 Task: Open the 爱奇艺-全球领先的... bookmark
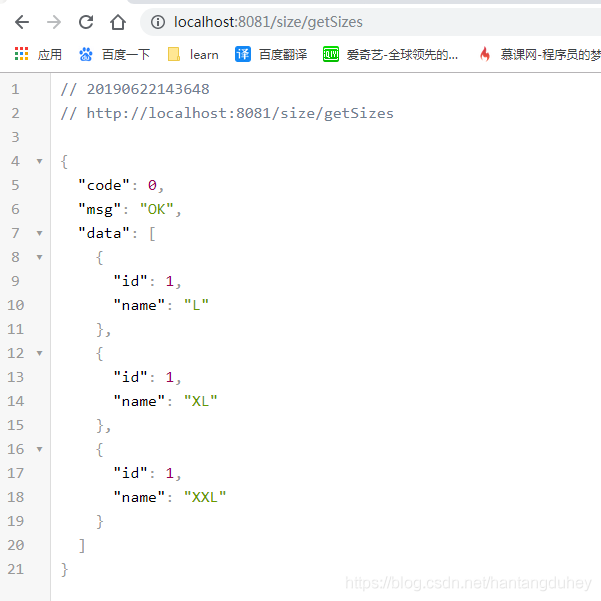point(402,55)
